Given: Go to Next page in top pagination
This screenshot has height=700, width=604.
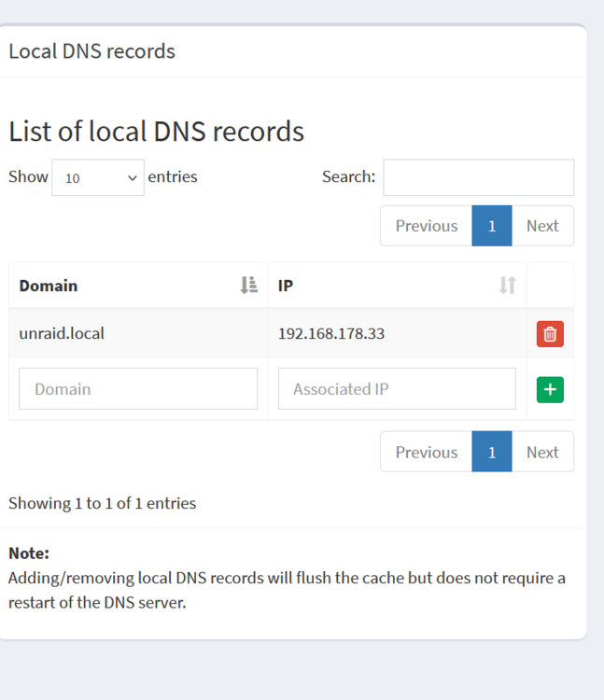Looking at the screenshot, I should click(542, 226).
